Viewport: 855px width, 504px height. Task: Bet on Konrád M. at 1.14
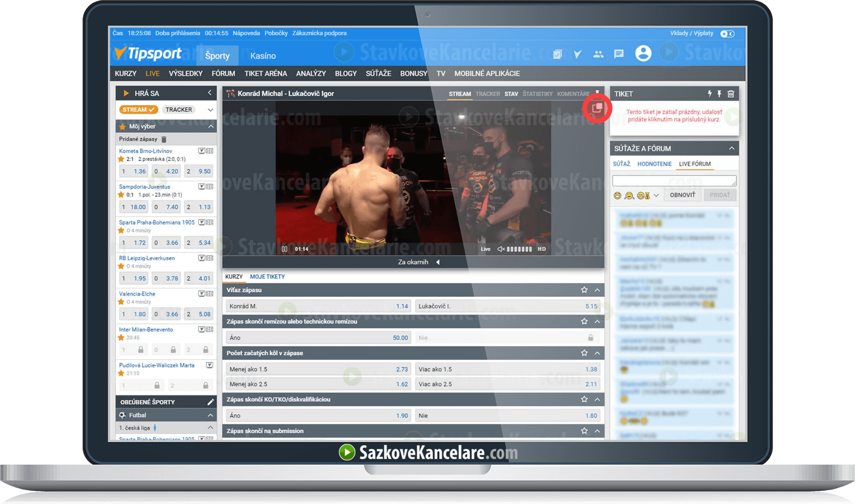pos(319,306)
